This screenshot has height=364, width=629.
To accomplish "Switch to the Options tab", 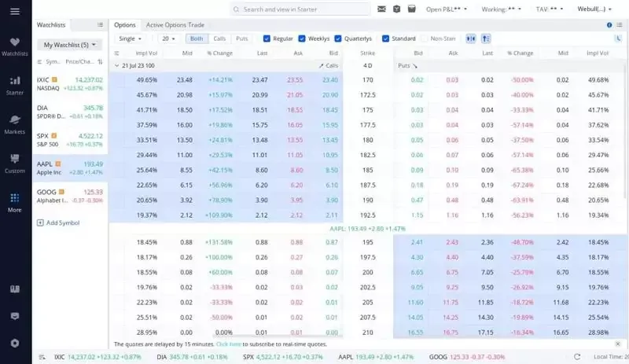I will click(125, 25).
